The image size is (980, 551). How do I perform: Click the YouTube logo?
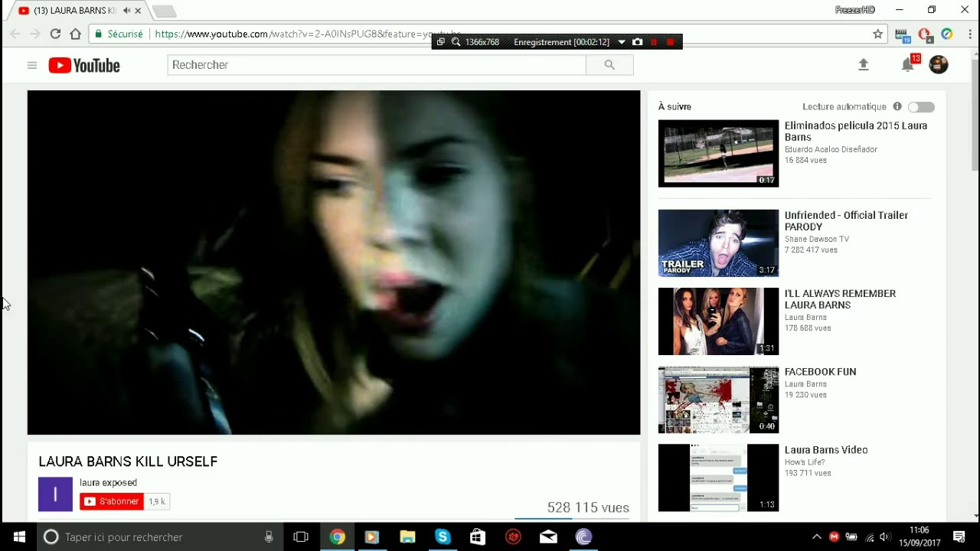84,66
